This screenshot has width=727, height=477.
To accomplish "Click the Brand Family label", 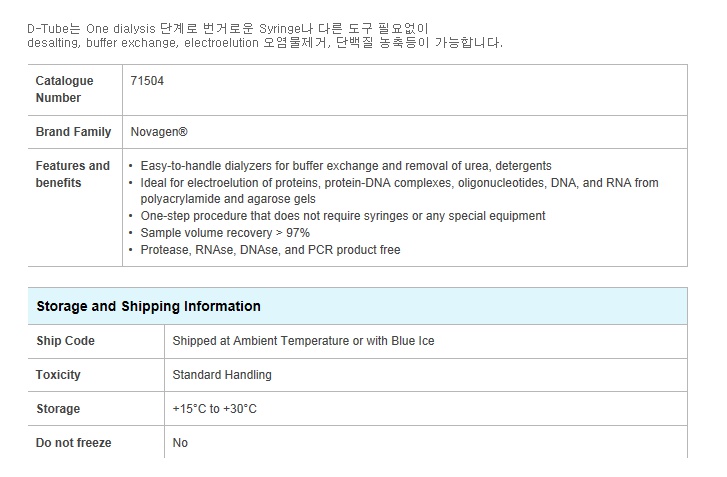I will coord(73,132).
